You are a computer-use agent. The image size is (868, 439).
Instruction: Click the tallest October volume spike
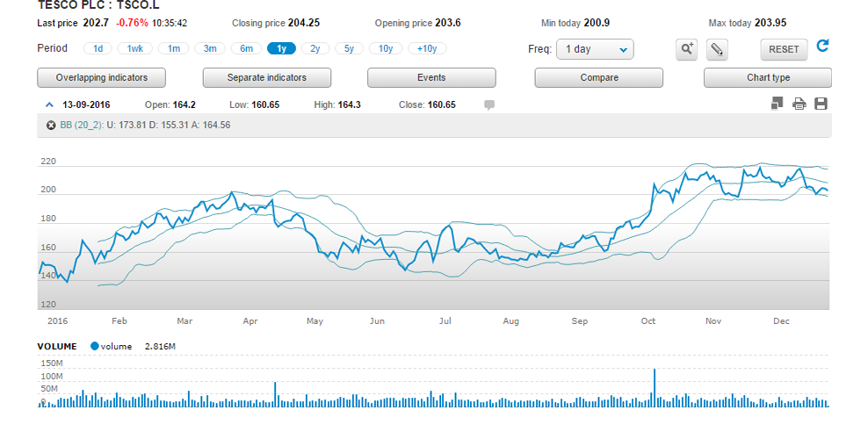click(655, 387)
